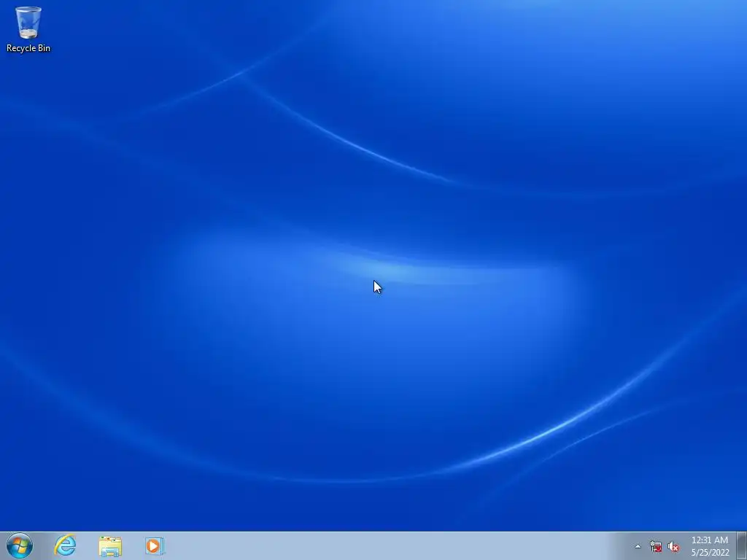747x560 pixels.
Task: Launch Internet Explorer from the taskbar
Action: click(x=65, y=545)
